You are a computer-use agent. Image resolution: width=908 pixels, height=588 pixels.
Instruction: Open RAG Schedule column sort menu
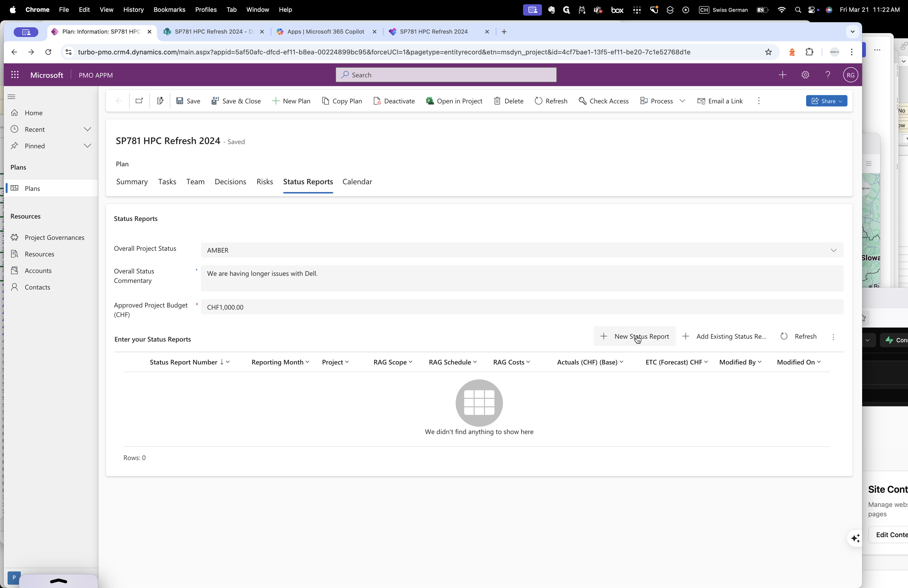tap(453, 362)
